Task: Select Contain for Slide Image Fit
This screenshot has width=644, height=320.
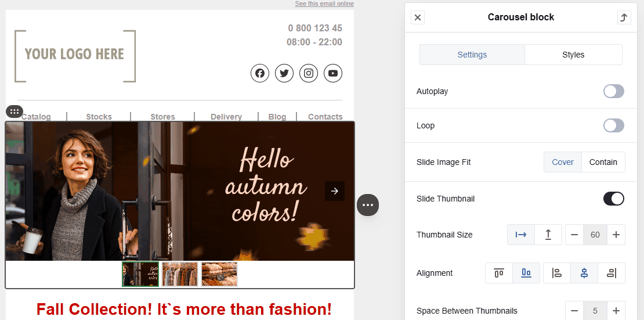Action: [x=603, y=162]
